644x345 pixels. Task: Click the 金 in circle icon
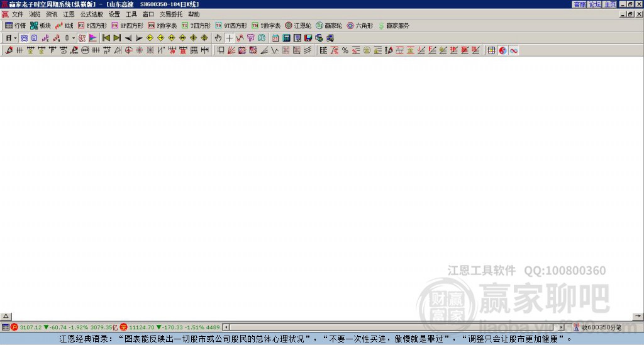[x=367, y=50]
